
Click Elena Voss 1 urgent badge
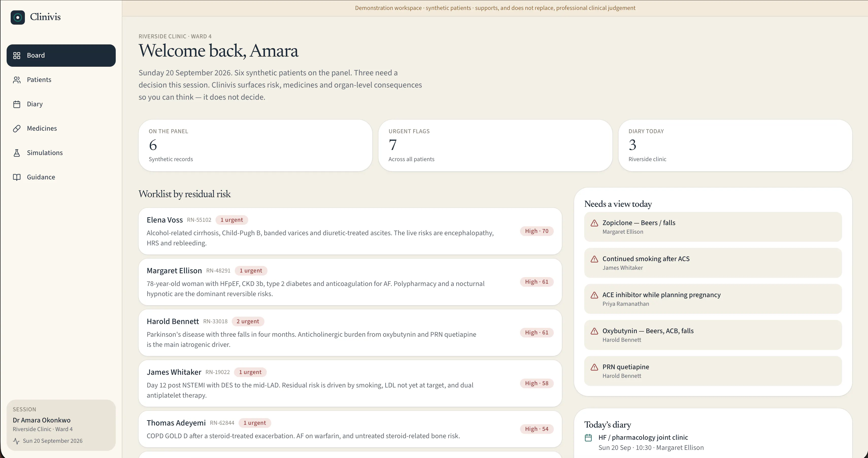tap(232, 220)
